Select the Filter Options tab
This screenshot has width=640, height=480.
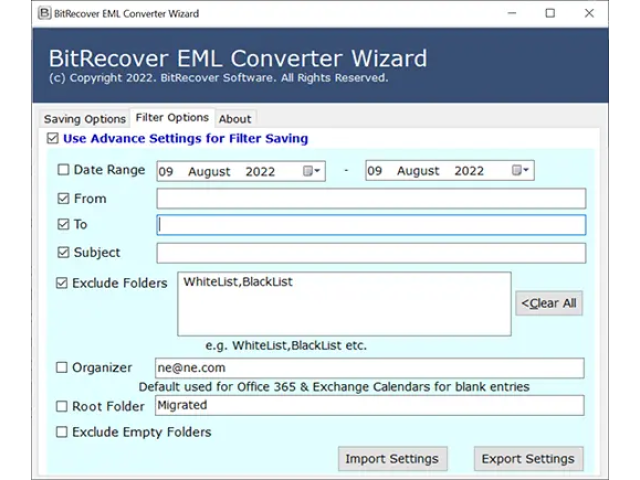(172, 118)
